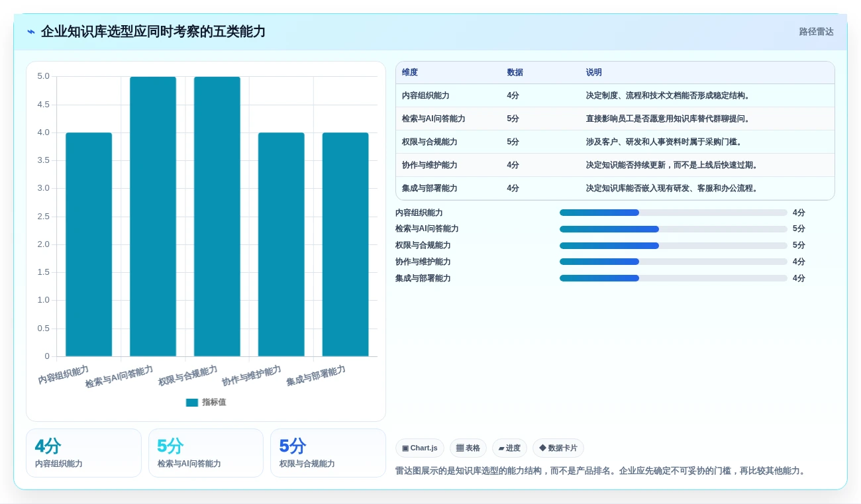Click the 权限与合规能力 progress bar
861x504 pixels.
[x=674, y=245]
